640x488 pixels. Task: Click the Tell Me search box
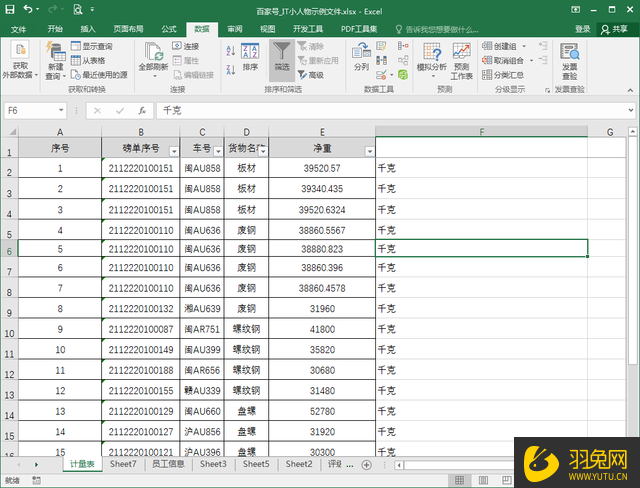click(x=437, y=29)
